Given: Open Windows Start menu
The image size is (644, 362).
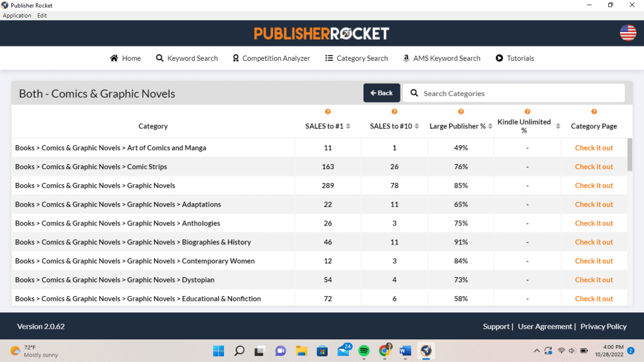Looking at the screenshot, I should pyautogui.click(x=218, y=351).
